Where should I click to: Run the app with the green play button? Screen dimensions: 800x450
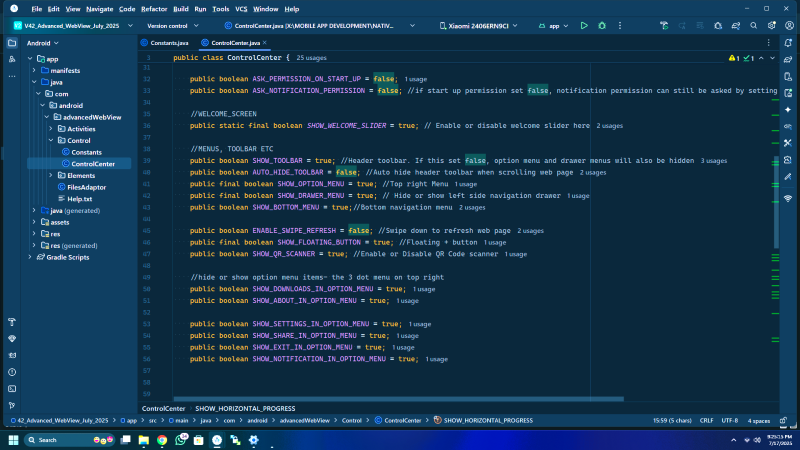point(584,26)
